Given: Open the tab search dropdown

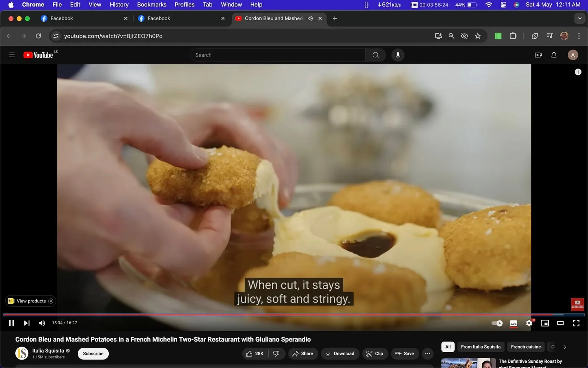Looking at the screenshot, I should [x=580, y=18].
